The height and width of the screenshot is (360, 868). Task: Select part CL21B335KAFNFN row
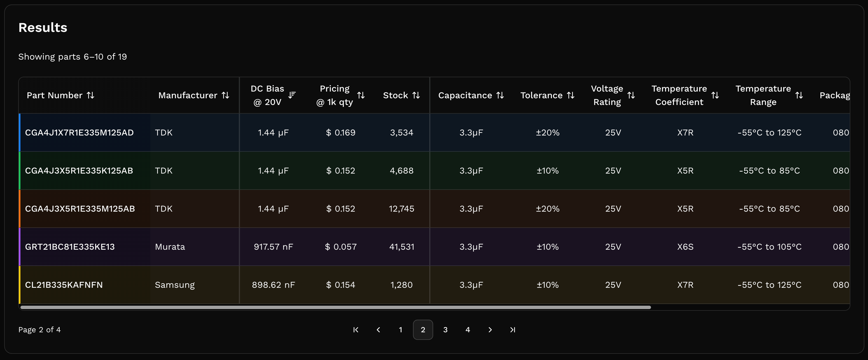[x=64, y=285]
